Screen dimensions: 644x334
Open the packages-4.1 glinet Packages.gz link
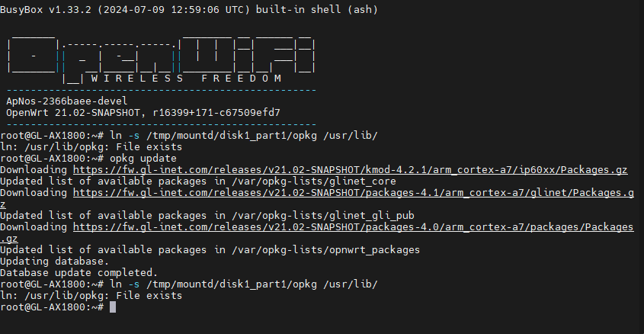[x=353, y=193]
